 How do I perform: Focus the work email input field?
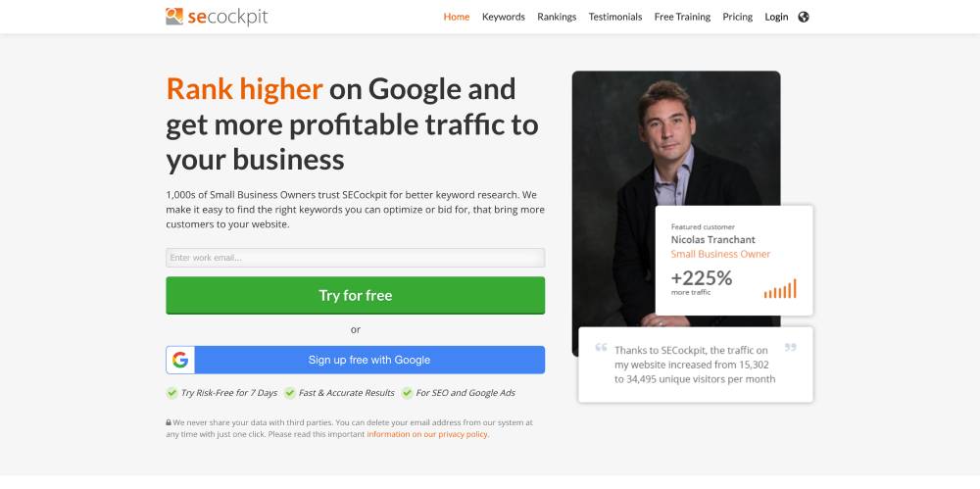[355, 258]
